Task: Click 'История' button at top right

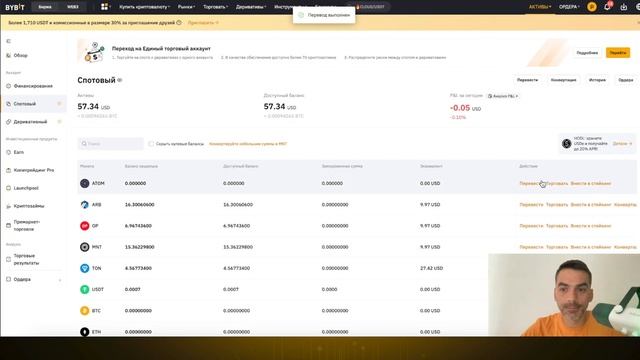Action: [597, 80]
